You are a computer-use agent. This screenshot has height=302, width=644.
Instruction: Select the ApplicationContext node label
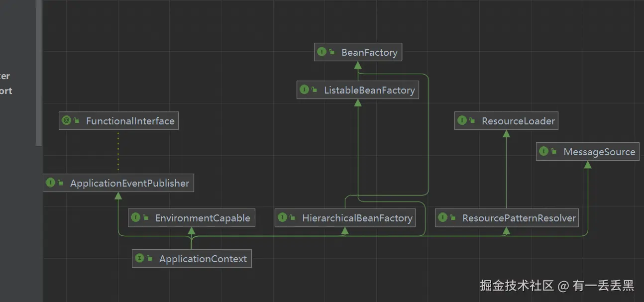click(203, 259)
